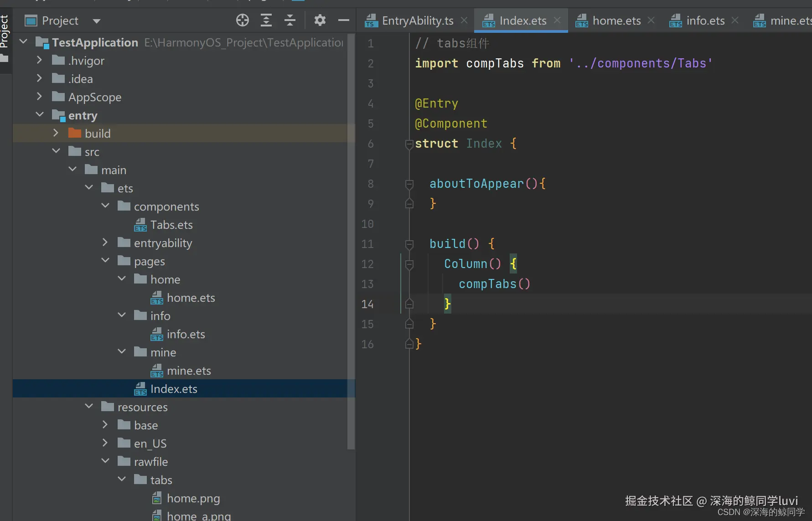Screen dimensions: 812x521
Task: Click the Select Opened File target icon
Action: [x=243, y=20]
